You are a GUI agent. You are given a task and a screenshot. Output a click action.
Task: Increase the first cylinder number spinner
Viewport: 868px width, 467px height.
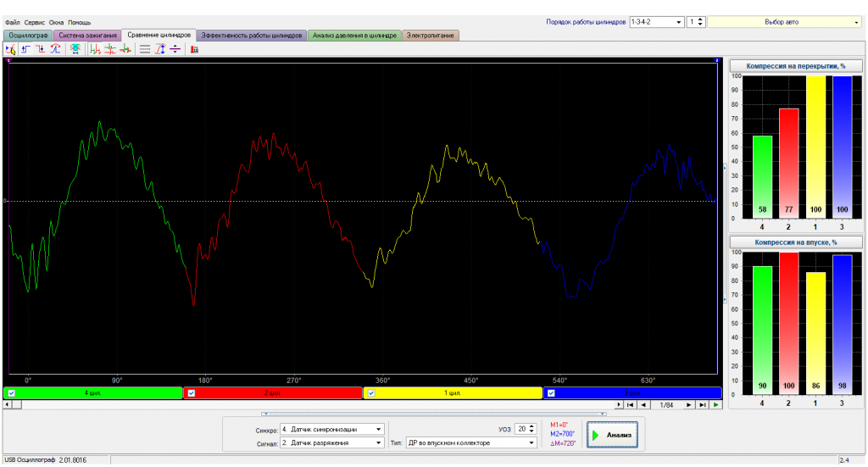(700, 19)
